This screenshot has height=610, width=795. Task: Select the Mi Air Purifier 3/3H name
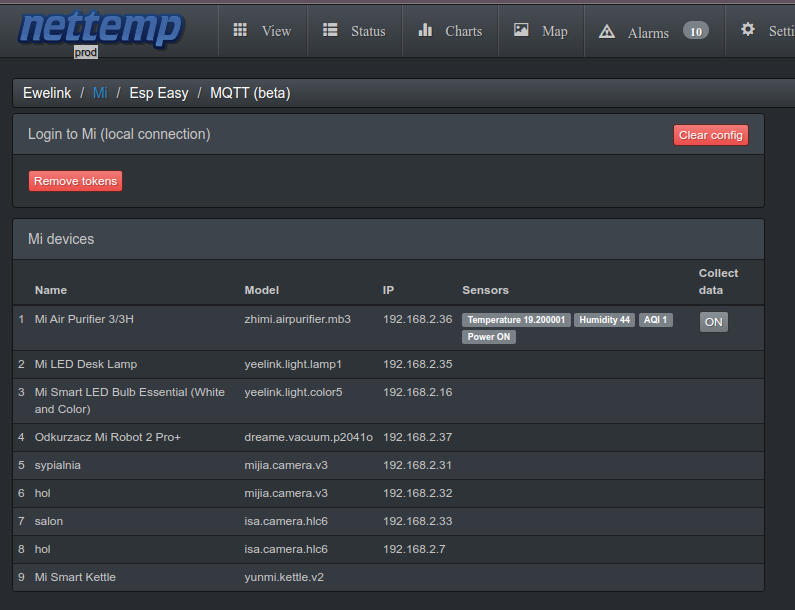click(84, 319)
